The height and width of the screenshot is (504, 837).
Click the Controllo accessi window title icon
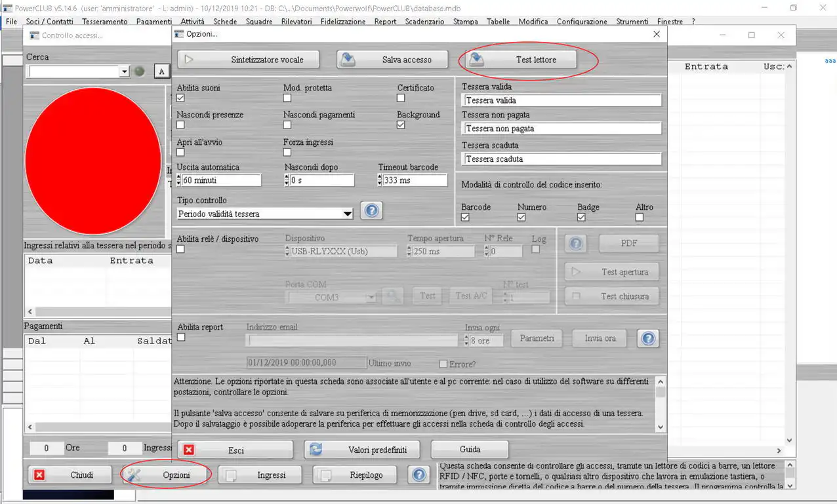coord(34,35)
